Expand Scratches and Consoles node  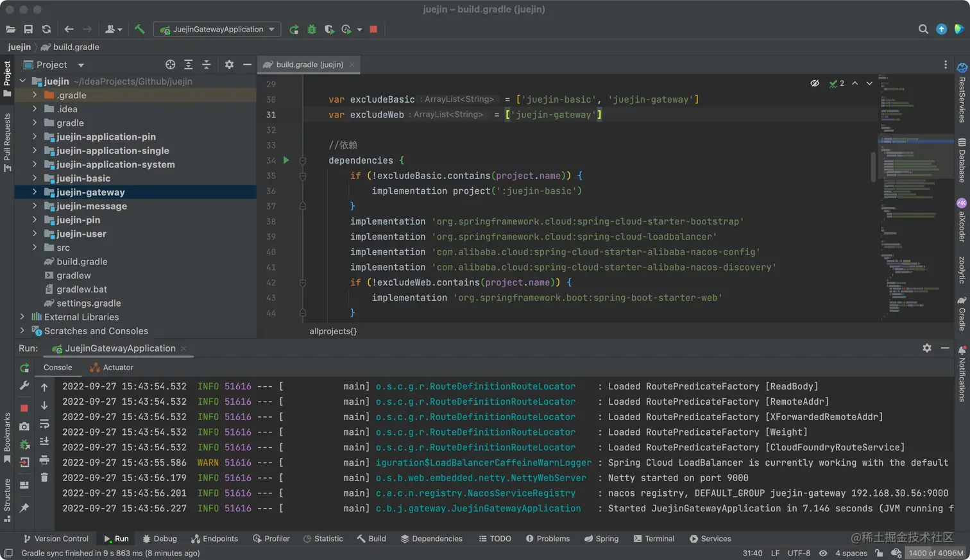click(x=22, y=331)
